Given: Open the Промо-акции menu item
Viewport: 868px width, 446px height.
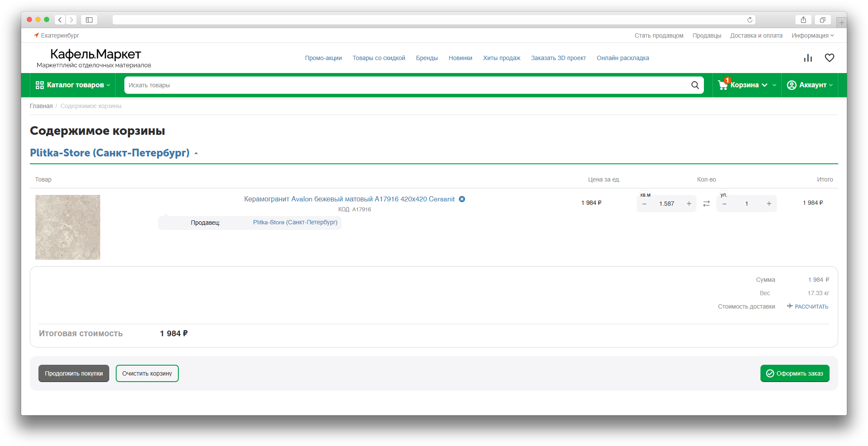Looking at the screenshot, I should 323,58.
